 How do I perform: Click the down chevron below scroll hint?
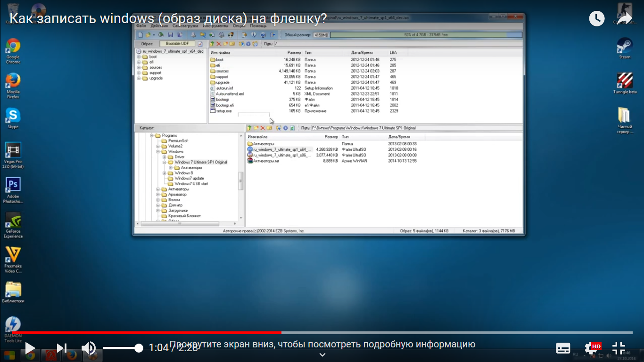322,355
